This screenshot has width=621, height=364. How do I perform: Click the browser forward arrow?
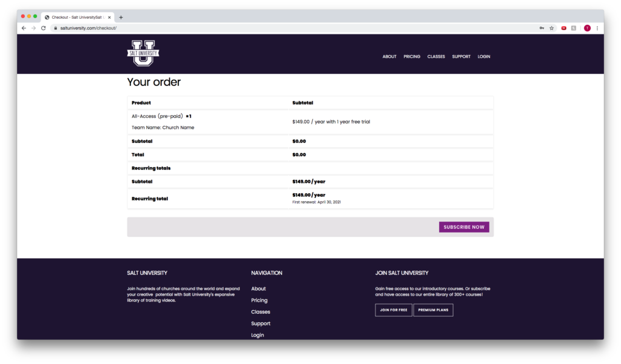coord(34,28)
